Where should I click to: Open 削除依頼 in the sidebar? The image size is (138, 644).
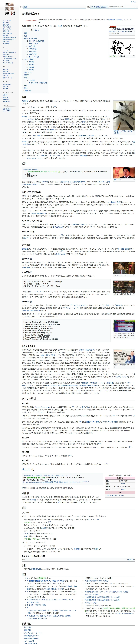pos(5,35)
